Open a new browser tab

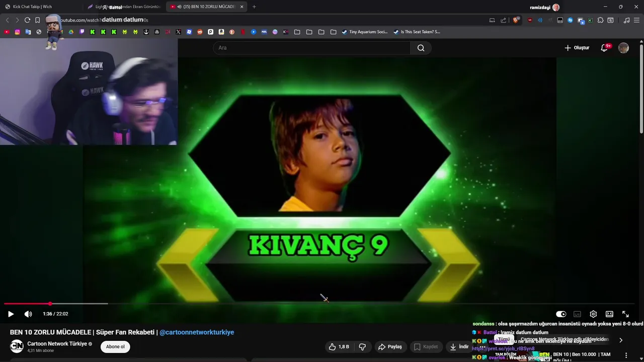[254, 7]
